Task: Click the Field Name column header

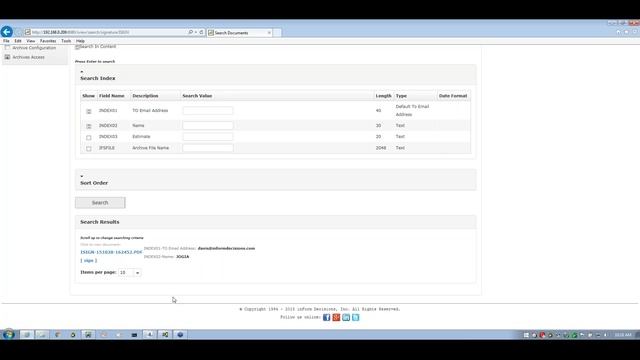Action: pyautogui.click(x=111, y=96)
